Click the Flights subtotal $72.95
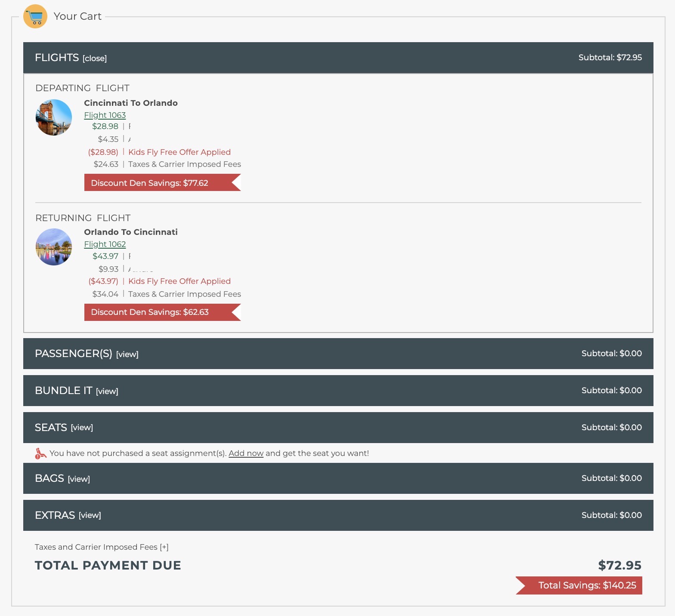 pyautogui.click(x=610, y=58)
